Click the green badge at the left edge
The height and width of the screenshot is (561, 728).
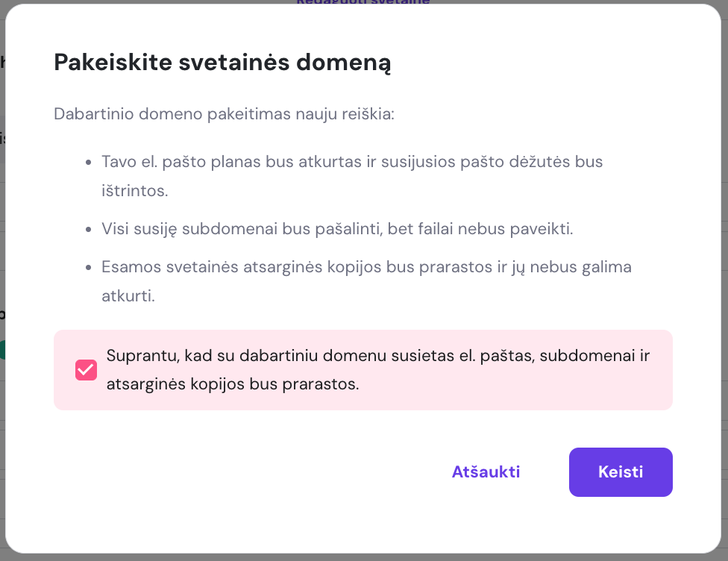(2, 349)
